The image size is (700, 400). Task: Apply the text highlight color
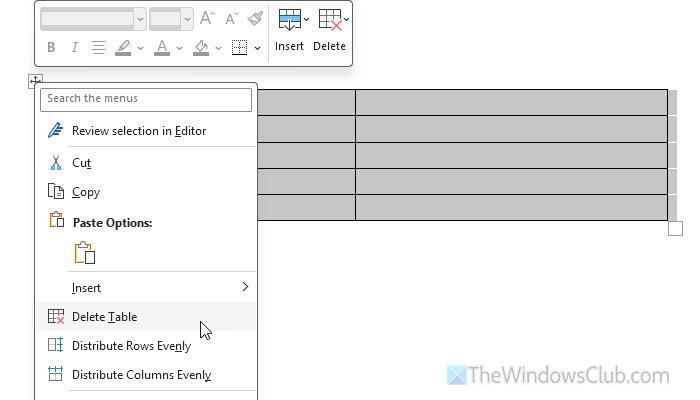tap(123, 47)
